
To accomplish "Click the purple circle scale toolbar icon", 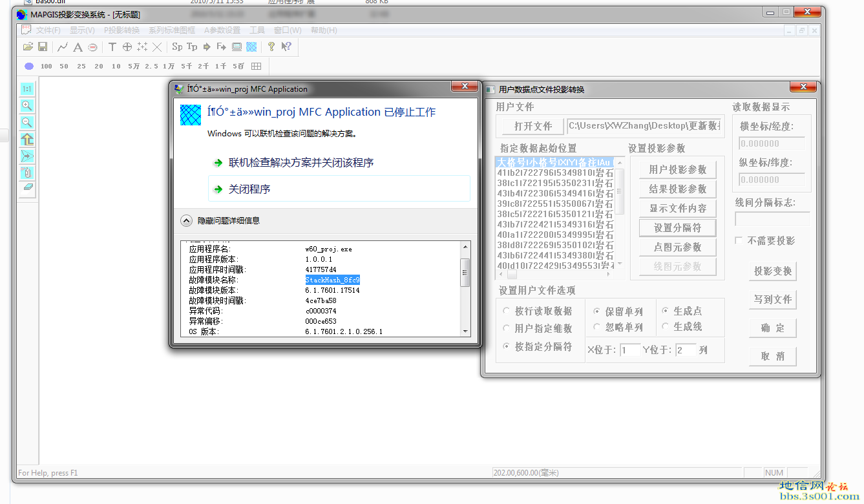I will pos(29,66).
